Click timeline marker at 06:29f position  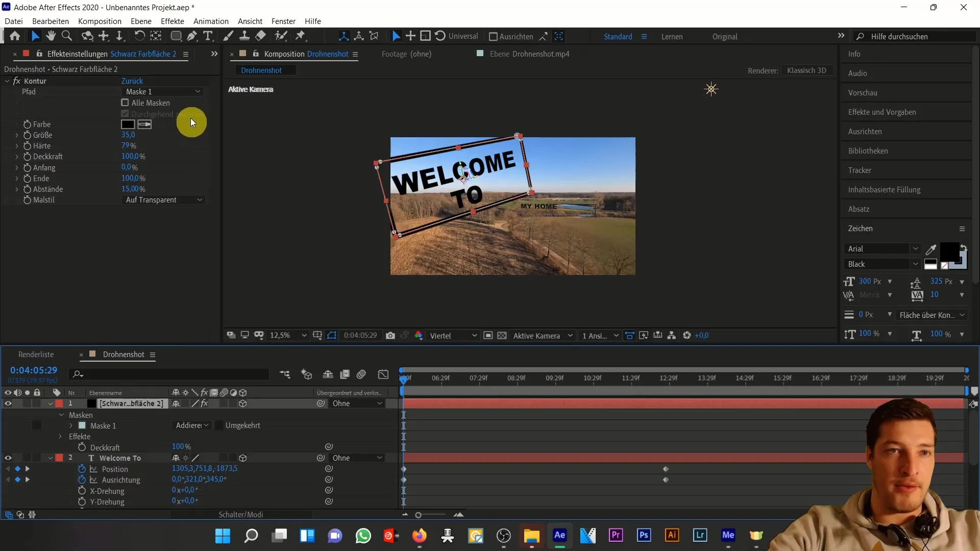click(x=441, y=379)
